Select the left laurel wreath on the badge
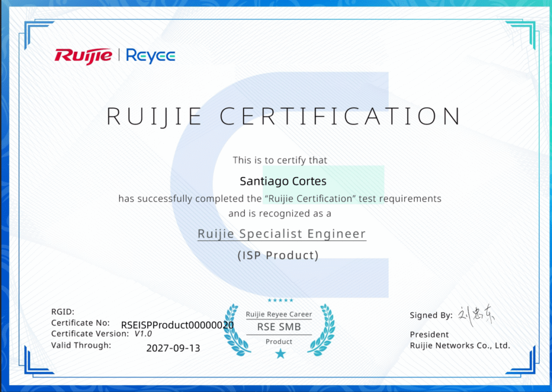The width and height of the screenshot is (552, 392). coord(232,328)
